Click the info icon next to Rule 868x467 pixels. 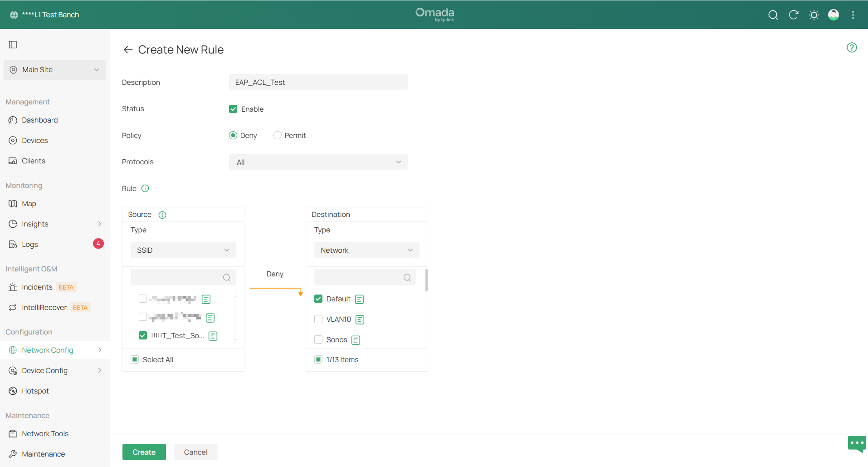tap(145, 188)
